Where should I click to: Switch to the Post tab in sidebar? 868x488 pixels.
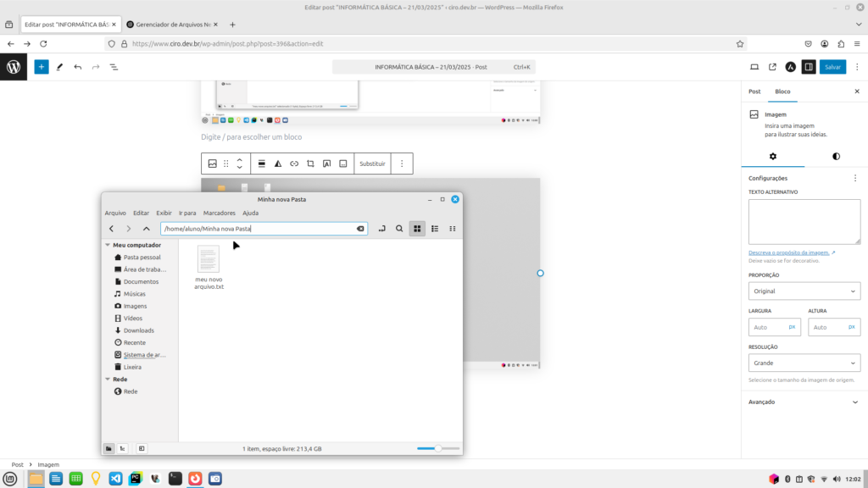[x=754, y=91]
